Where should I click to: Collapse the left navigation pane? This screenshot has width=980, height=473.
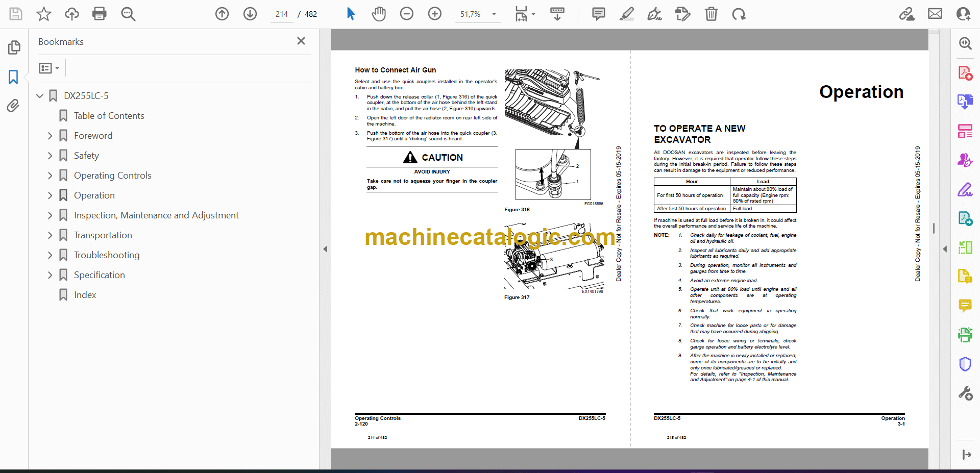pyautogui.click(x=325, y=249)
